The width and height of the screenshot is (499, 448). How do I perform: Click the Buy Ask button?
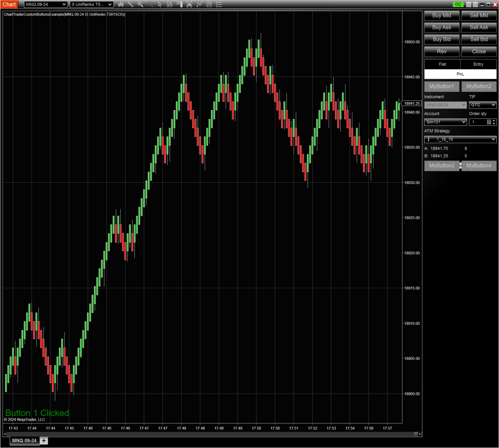(442, 28)
